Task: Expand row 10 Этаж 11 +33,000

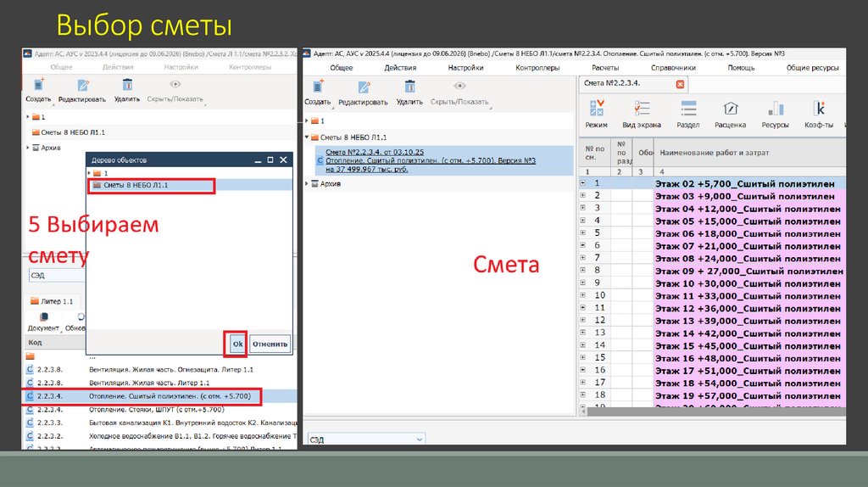Action: (583, 294)
